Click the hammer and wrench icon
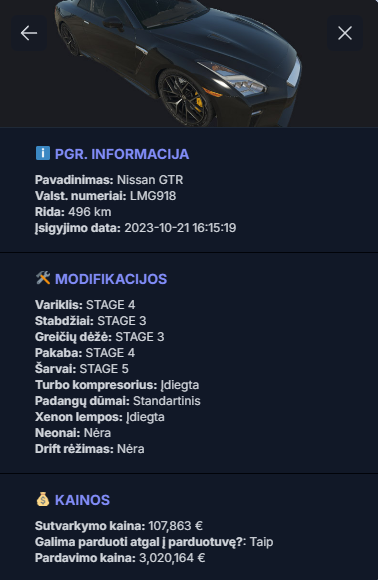The height and width of the screenshot is (580, 378). pos(43,278)
